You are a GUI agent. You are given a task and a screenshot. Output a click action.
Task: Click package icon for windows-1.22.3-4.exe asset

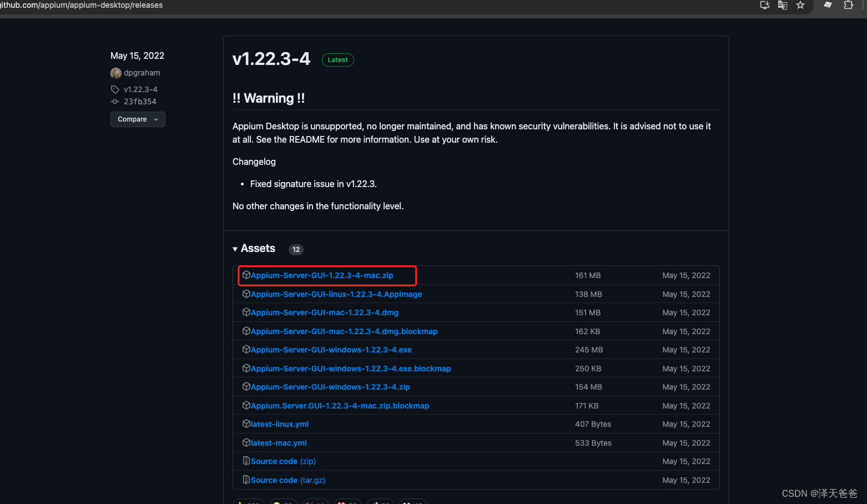coord(246,349)
